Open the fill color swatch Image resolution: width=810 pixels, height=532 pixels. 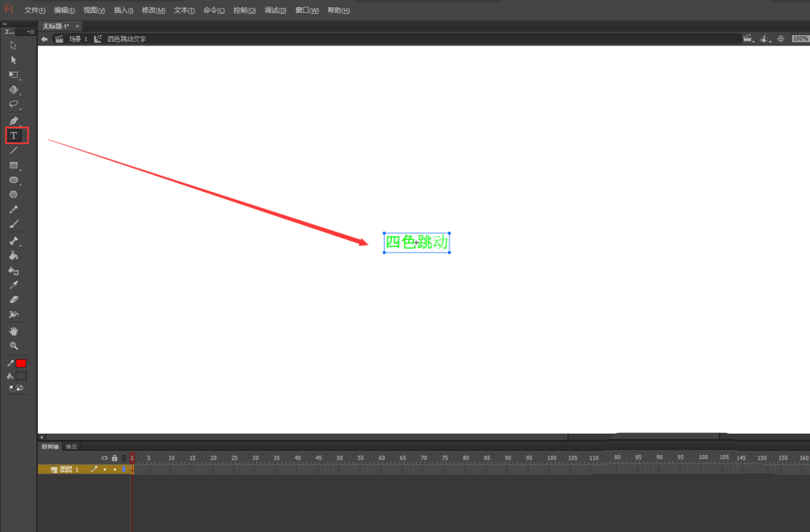pos(21,376)
